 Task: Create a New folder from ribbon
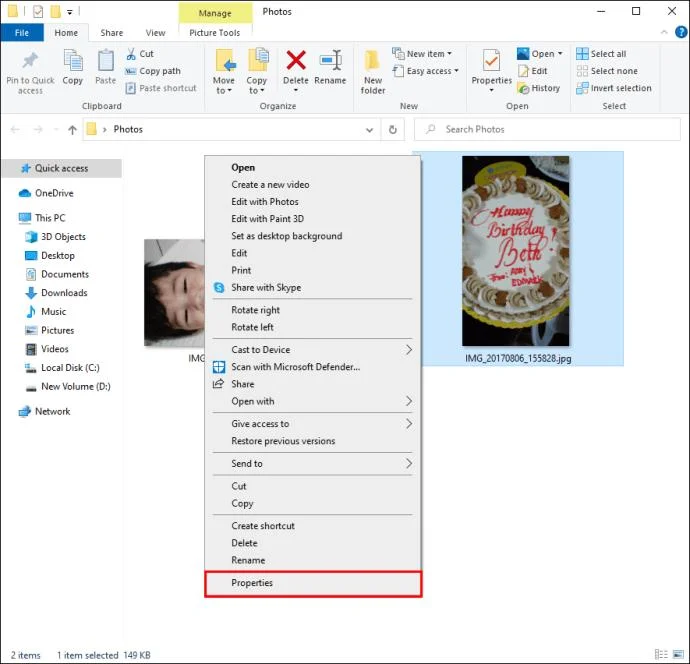(373, 72)
